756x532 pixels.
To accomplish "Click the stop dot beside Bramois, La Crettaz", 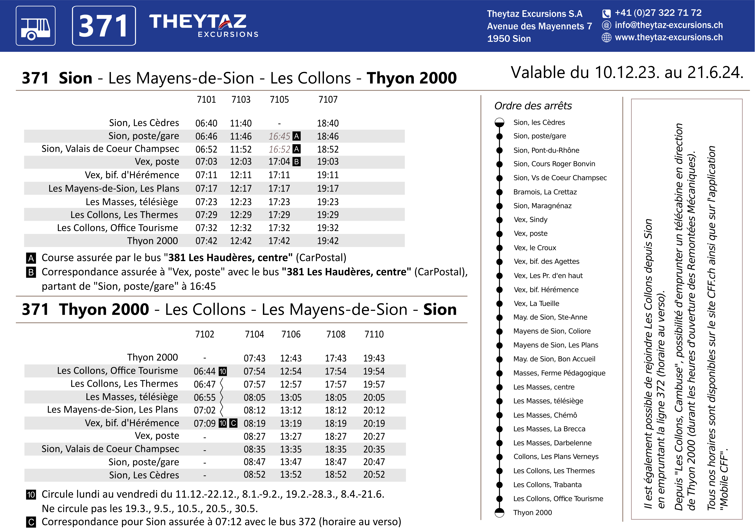I will click(499, 192).
